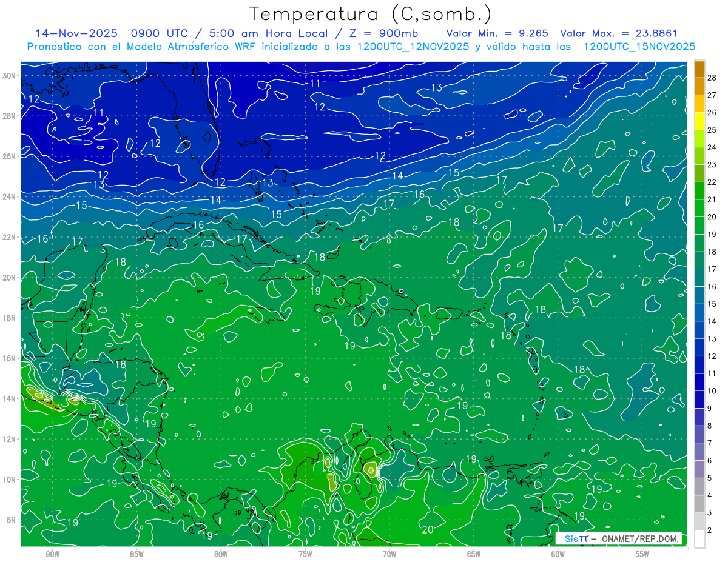Click the color scale label "8"
The image size is (728, 562).
point(710,426)
